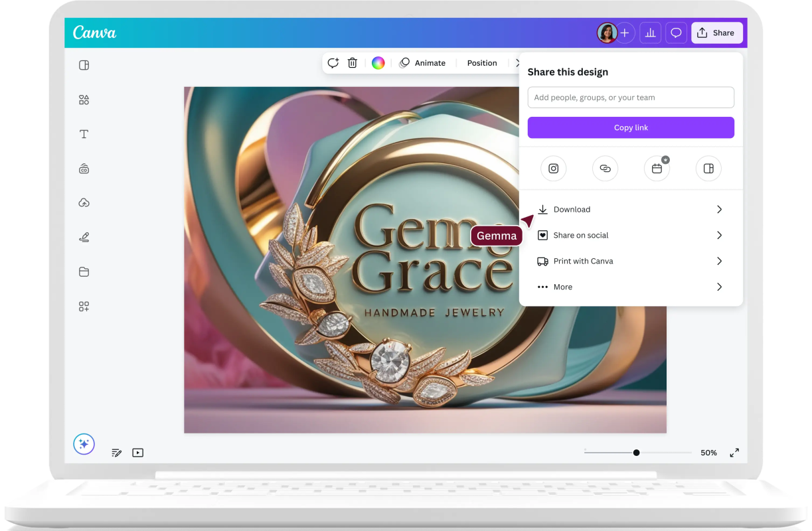Expand the Download option chevron

(x=719, y=210)
